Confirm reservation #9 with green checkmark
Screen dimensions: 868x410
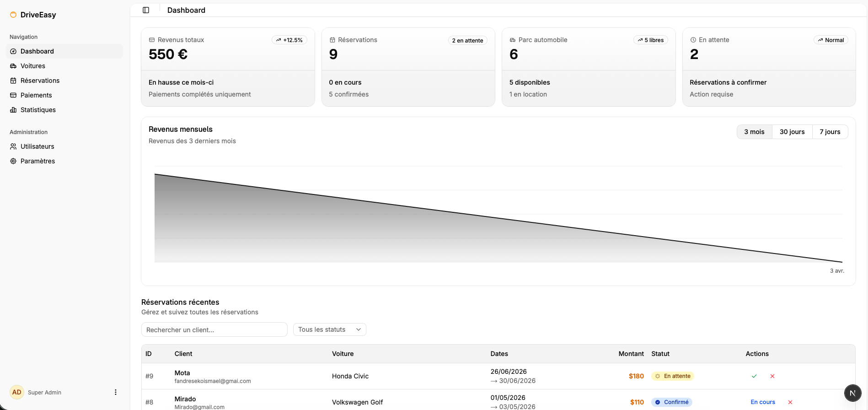coord(754,376)
